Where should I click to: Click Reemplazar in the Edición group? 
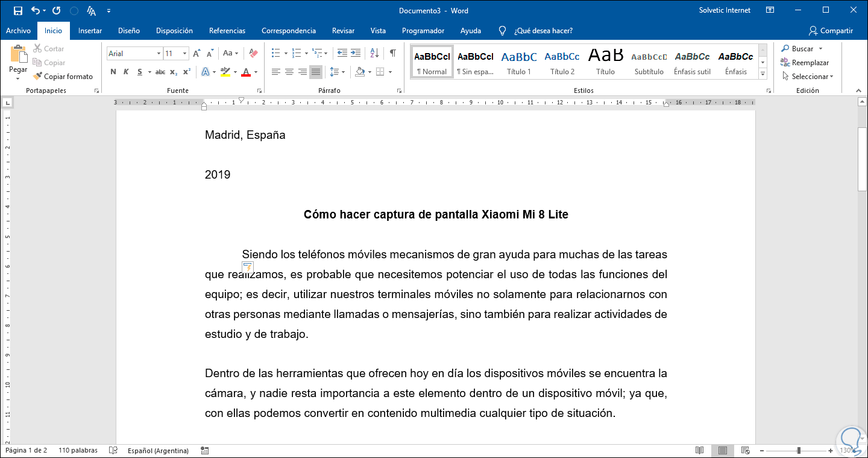click(x=805, y=63)
